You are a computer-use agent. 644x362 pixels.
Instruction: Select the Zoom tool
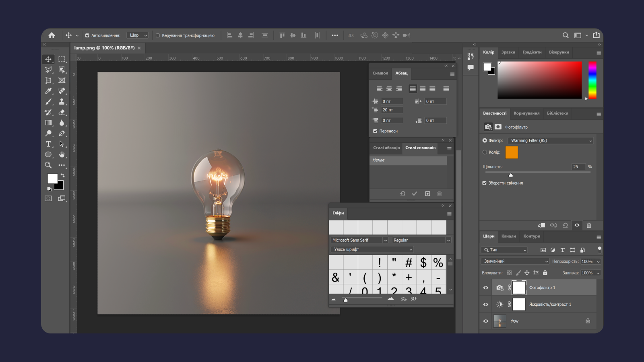[x=48, y=165]
